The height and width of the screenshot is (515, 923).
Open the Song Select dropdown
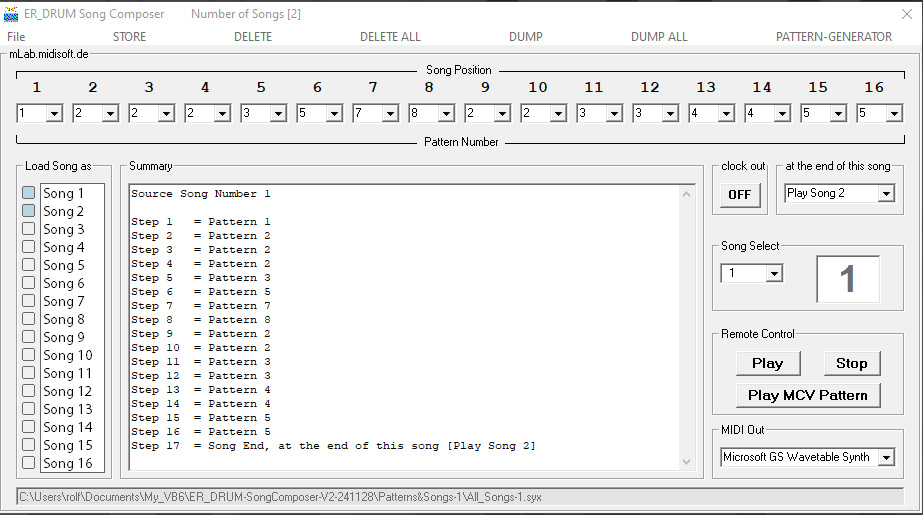click(x=773, y=274)
